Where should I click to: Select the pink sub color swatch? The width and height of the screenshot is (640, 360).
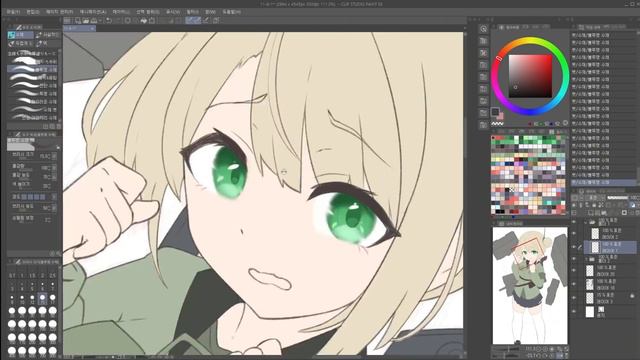pos(500,116)
